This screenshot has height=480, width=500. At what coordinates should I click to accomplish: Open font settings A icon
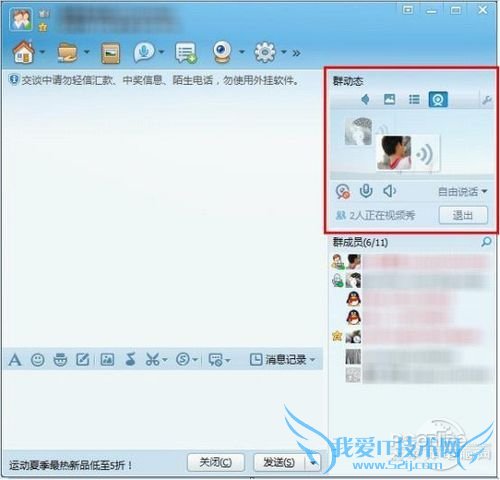pyautogui.click(x=15, y=360)
